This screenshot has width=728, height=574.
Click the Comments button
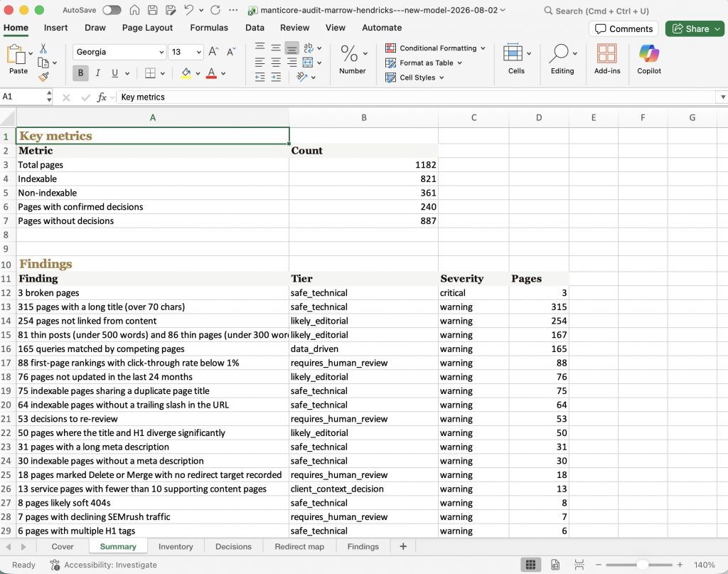coord(623,28)
